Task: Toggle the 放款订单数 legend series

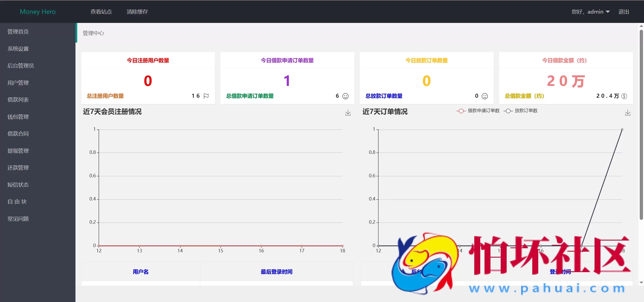Action: tap(520, 111)
